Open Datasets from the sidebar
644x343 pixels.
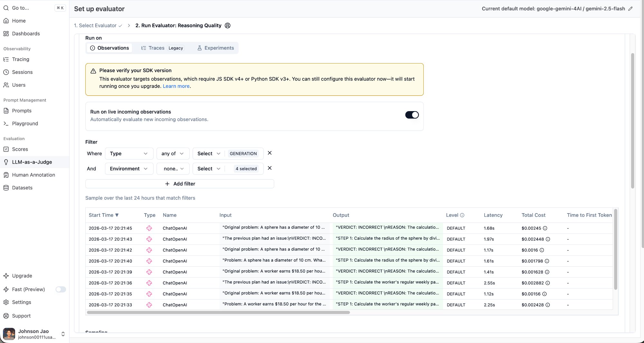point(22,187)
